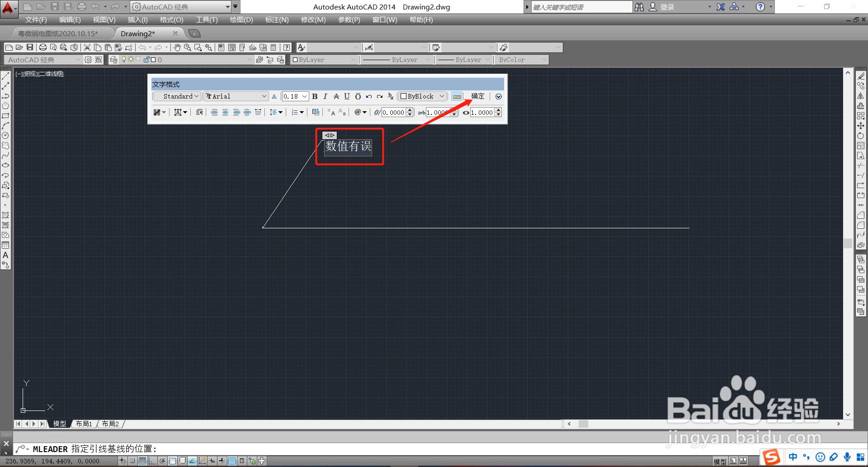Viewport: 868px width, 467px height.
Task: Open the text editor options menu
Action: coord(499,96)
